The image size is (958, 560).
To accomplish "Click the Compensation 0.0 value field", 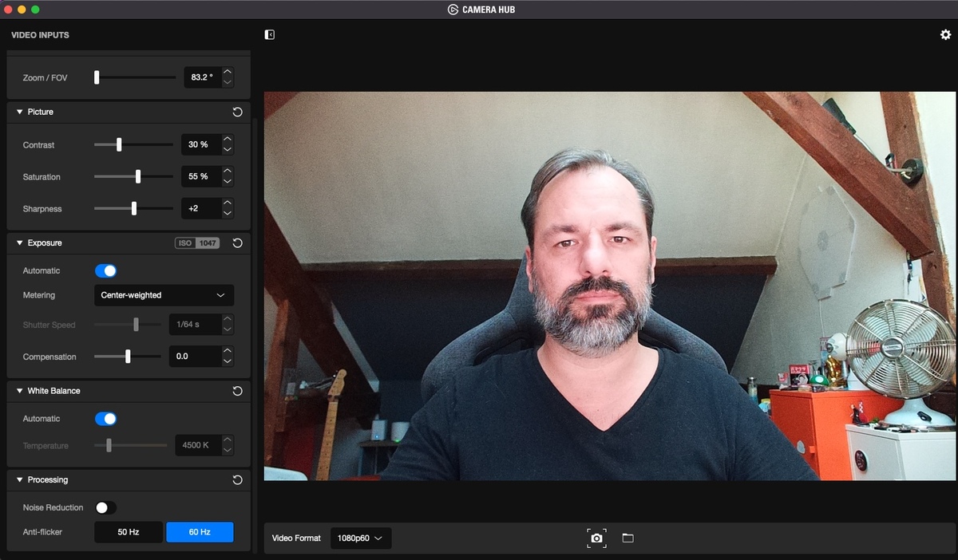I will point(195,357).
